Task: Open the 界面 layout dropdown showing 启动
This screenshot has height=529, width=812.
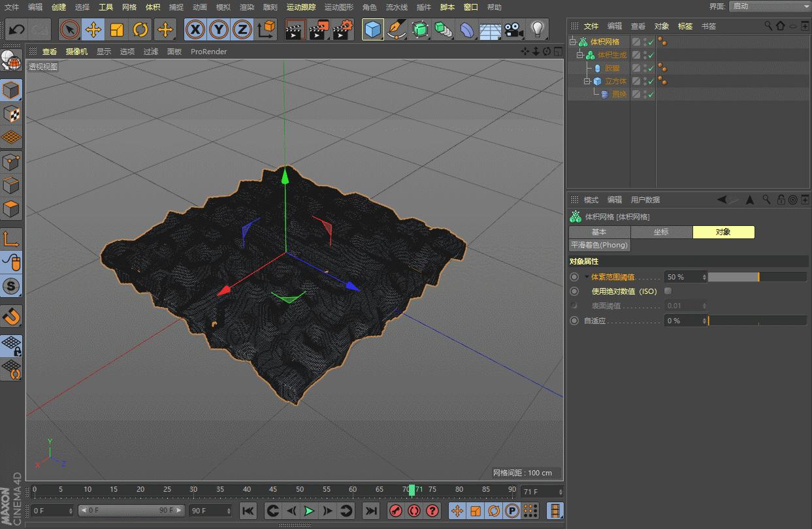Action: coord(770,7)
